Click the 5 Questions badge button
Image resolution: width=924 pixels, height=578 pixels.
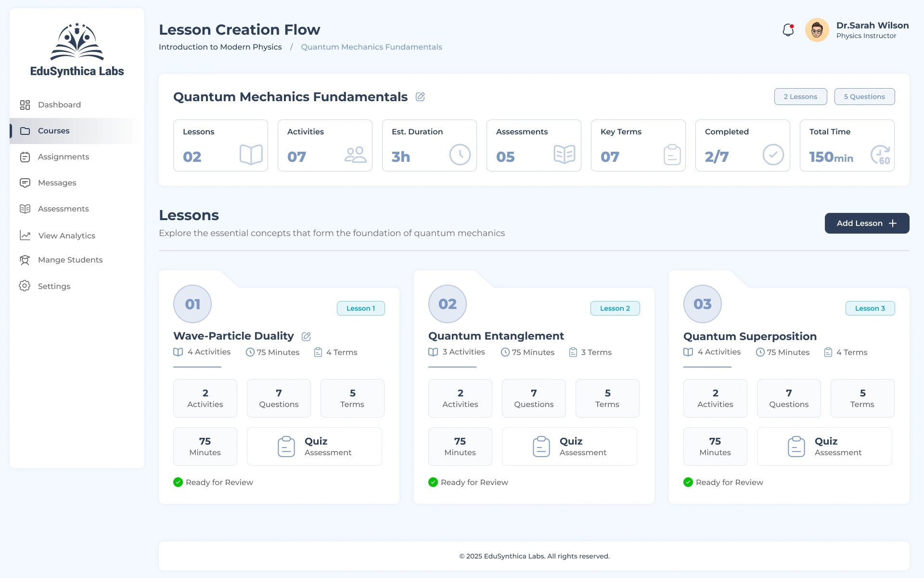864,97
